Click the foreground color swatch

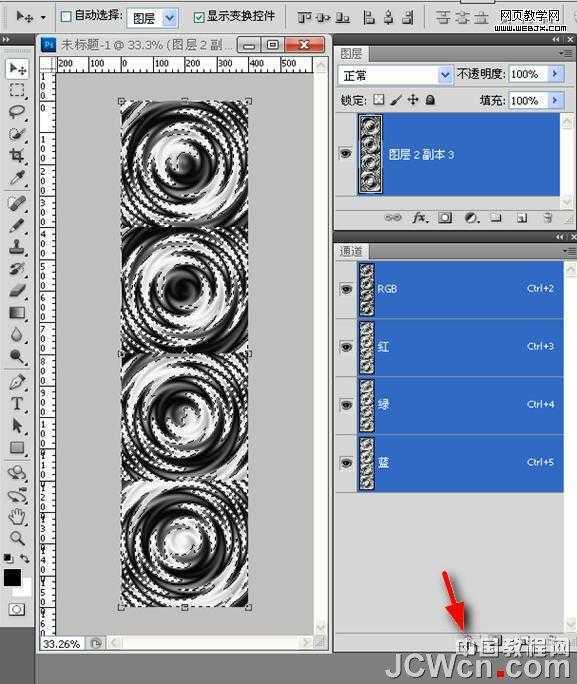click(x=12, y=578)
